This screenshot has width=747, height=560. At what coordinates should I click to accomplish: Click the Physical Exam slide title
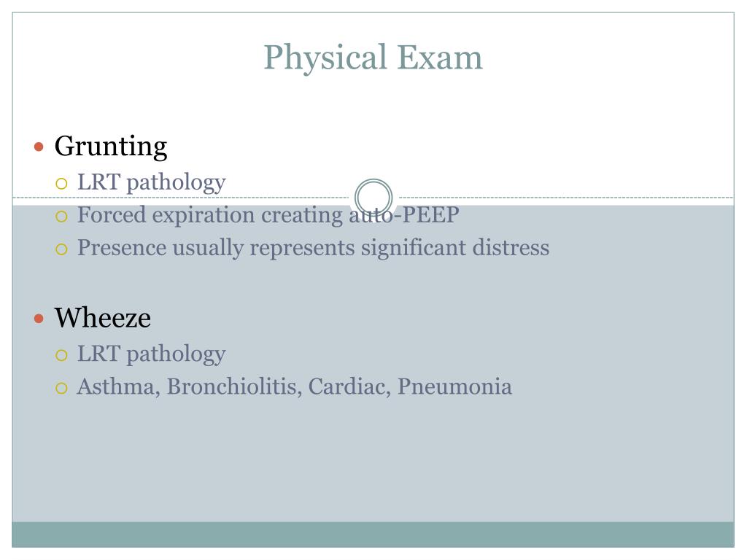click(373, 58)
